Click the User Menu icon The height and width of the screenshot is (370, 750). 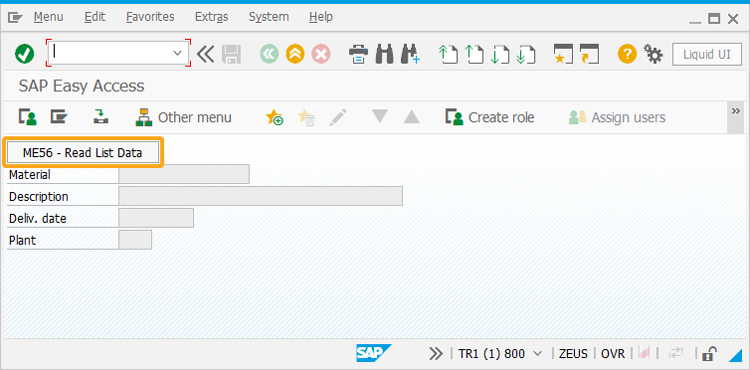click(28, 117)
